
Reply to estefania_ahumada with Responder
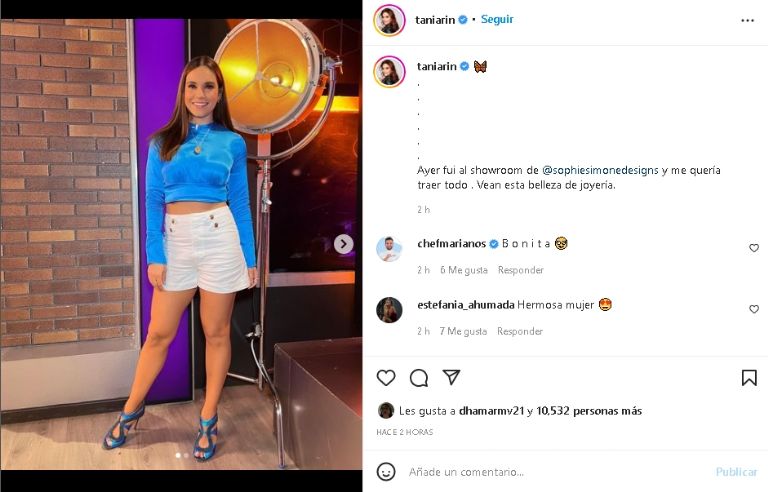tap(520, 331)
